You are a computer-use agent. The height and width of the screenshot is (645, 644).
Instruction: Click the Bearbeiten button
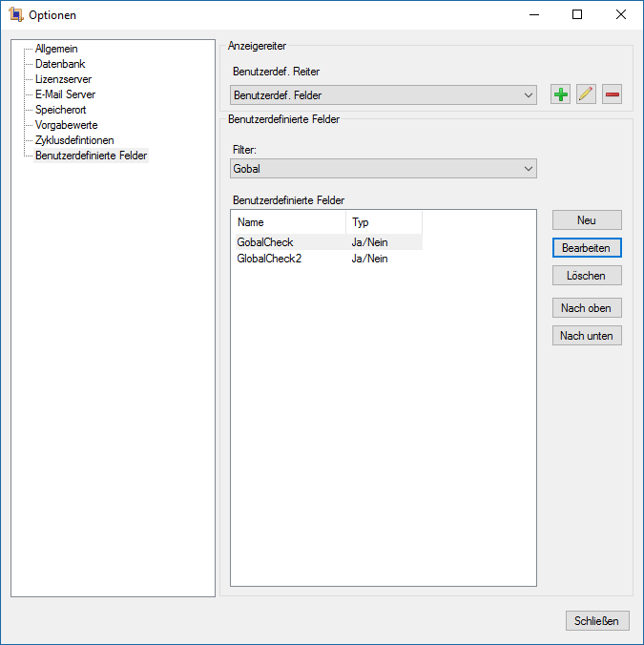click(587, 247)
